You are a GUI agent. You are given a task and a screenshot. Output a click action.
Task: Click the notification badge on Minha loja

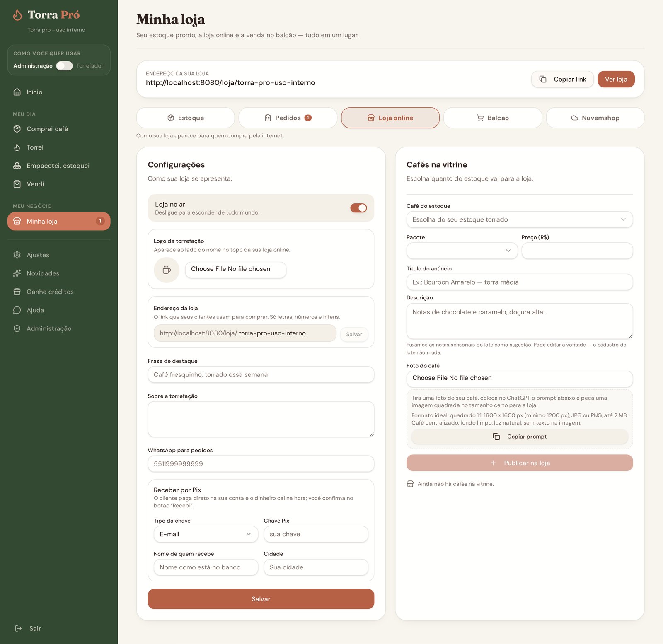point(100,221)
